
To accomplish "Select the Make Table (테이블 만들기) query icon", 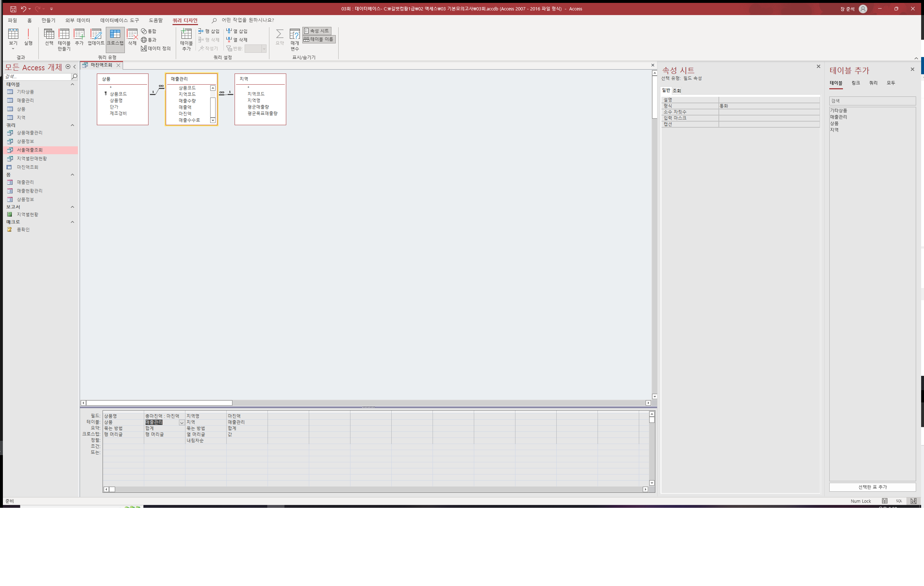I will click(x=64, y=38).
